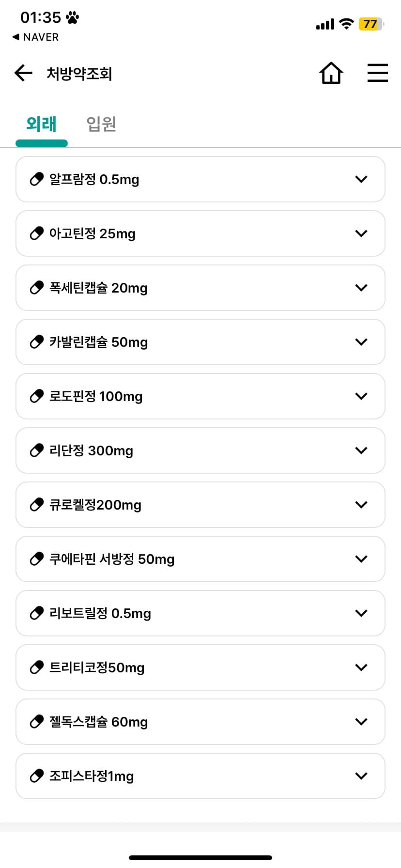
Task: Open the hamburger menu
Action: [377, 73]
